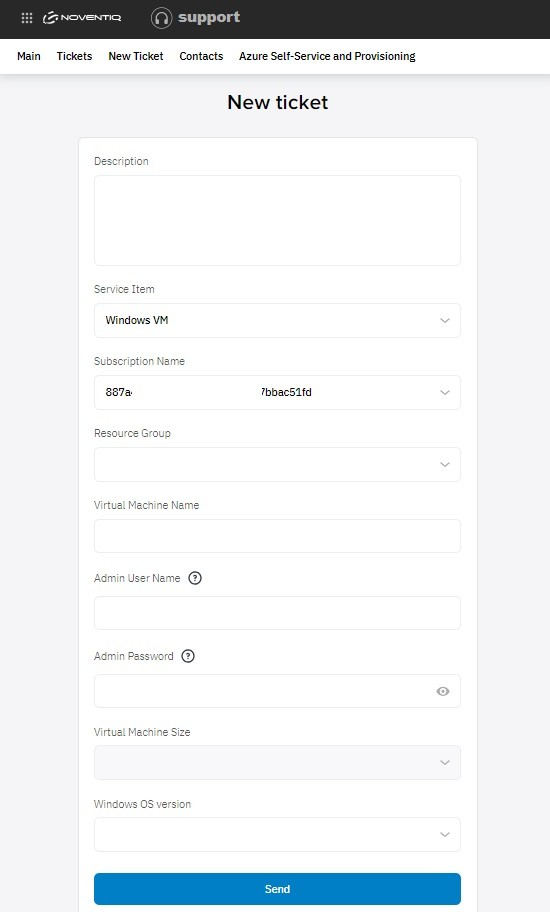Expand the Service Item dropdown
Screen dimensions: 550x912
coord(277,320)
